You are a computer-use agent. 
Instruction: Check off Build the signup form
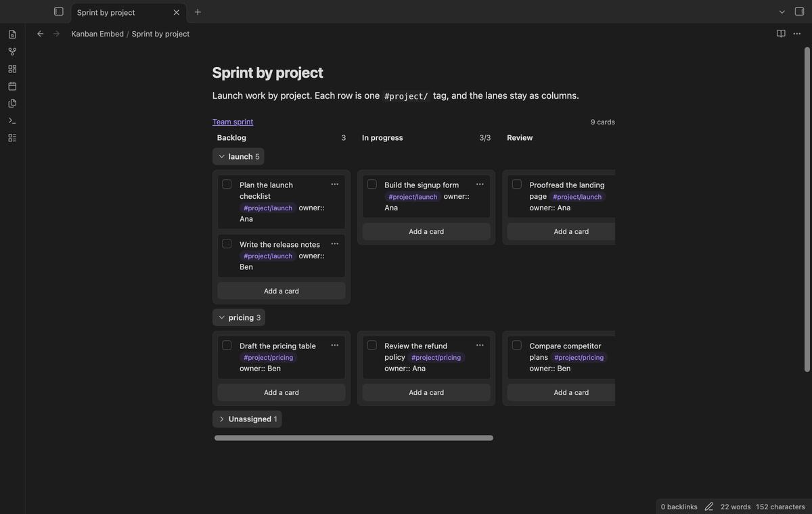coord(371,184)
